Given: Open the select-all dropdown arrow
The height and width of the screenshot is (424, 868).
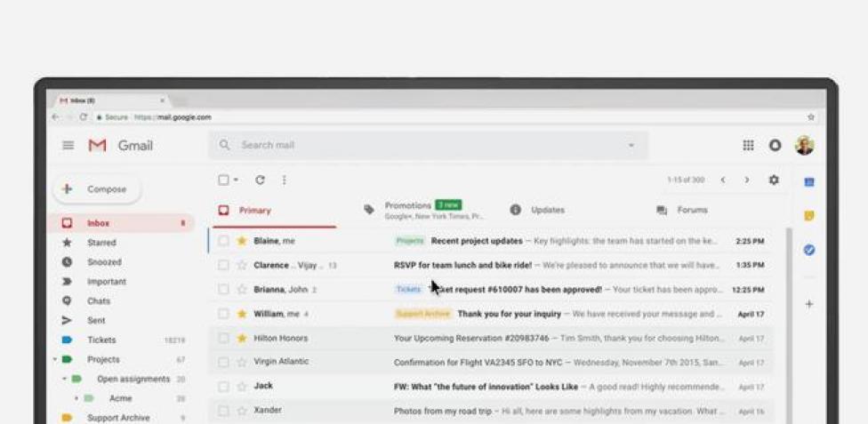Looking at the screenshot, I should click(236, 180).
